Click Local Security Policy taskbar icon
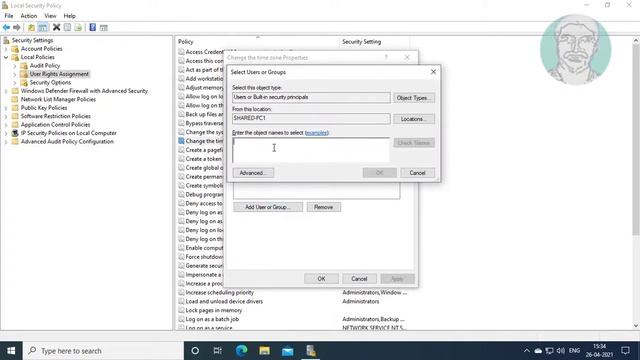Image resolution: width=640 pixels, height=360 pixels. (311, 351)
